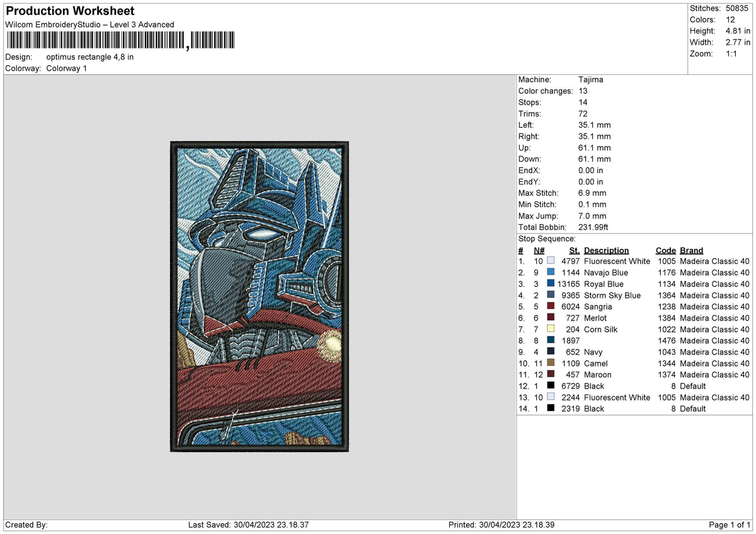Select the Merlot thread color swatch

pyautogui.click(x=551, y=318)
